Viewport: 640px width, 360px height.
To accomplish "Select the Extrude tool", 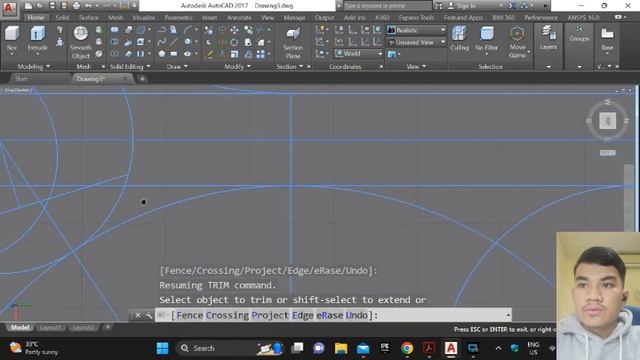I will [x=37, y=39].
